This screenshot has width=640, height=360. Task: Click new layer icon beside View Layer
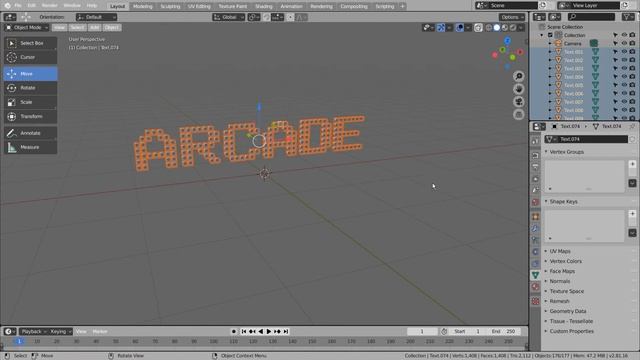tap(625, 6)
